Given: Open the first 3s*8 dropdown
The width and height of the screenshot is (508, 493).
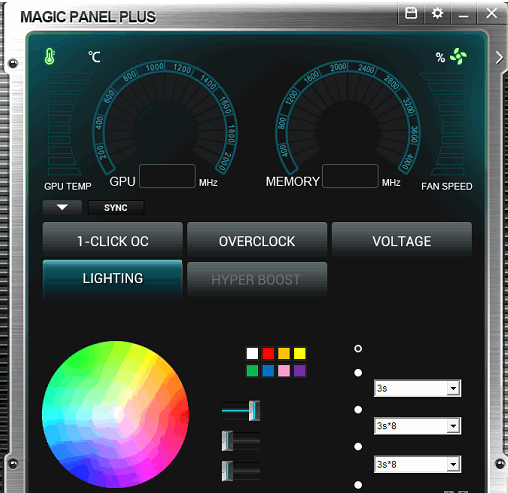Looking at the screenshot, I should tap(417, 426).
